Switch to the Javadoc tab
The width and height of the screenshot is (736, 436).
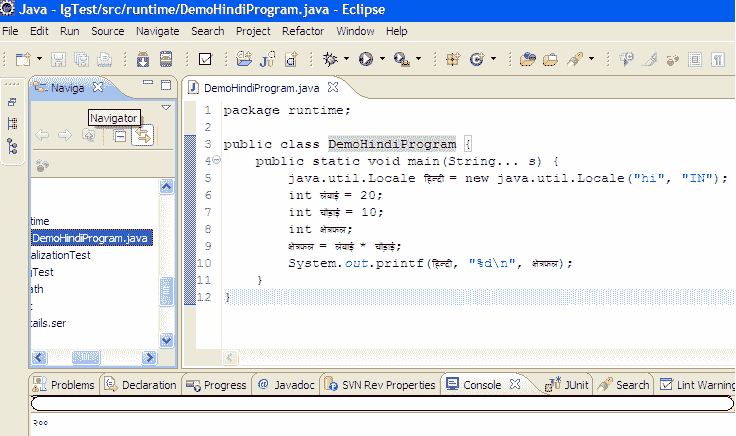tap(286, 385)
